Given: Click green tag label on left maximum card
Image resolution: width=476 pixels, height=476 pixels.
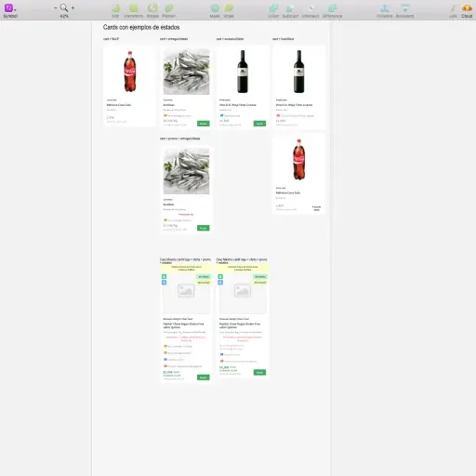Looking at the screenshot, I should click(x=204, y=277).
